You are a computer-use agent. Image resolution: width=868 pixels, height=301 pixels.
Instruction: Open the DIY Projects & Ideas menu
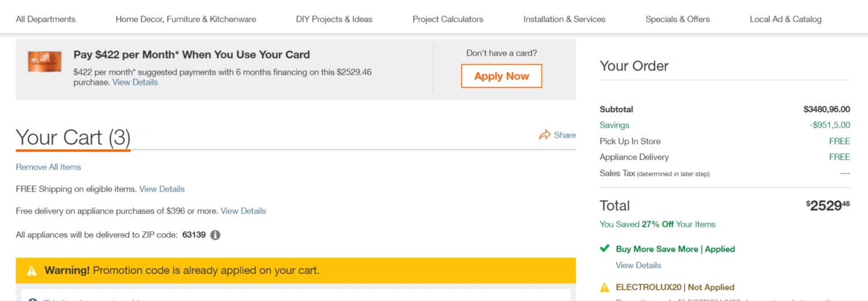334,19
